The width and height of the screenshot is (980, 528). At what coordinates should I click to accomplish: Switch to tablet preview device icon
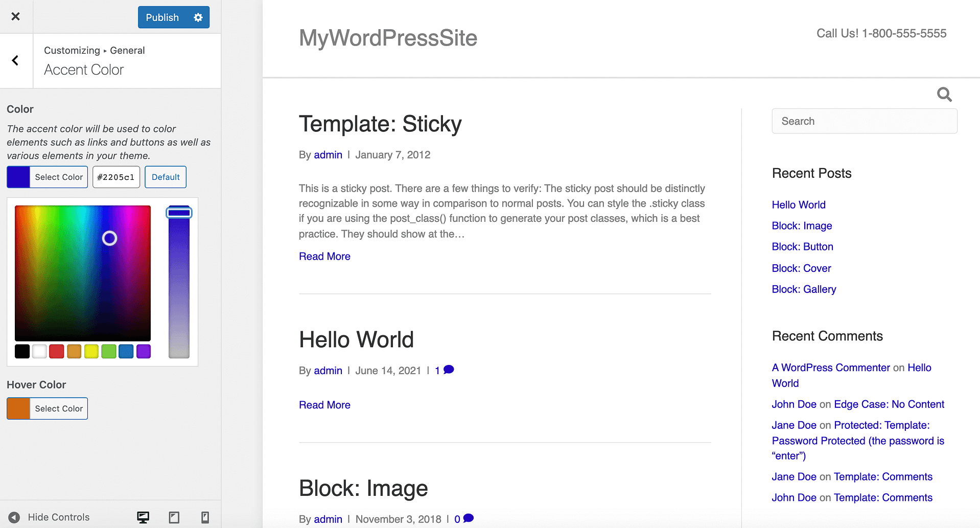tap(174, 517)
